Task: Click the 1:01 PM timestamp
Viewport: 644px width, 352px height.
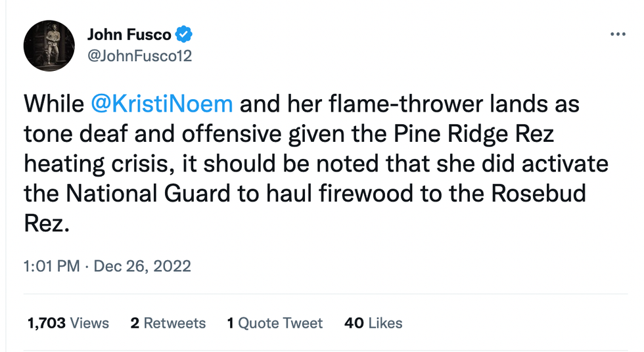Action: [51, 266]
